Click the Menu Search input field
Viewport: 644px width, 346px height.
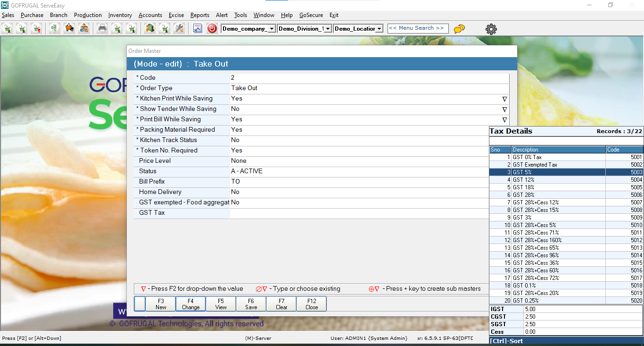418,28
